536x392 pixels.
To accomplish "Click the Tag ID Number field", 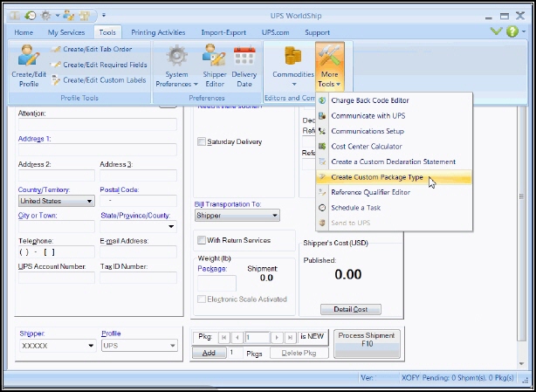I will [138, 278].
